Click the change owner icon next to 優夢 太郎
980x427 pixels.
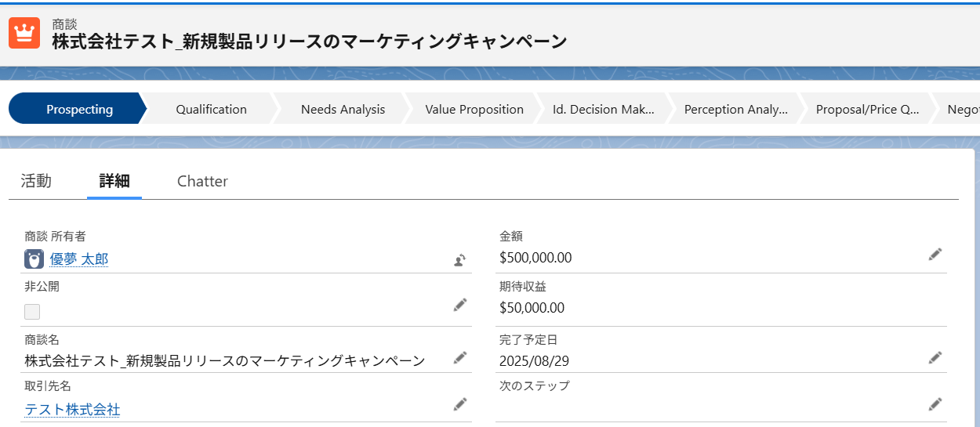tap(460, 261)
